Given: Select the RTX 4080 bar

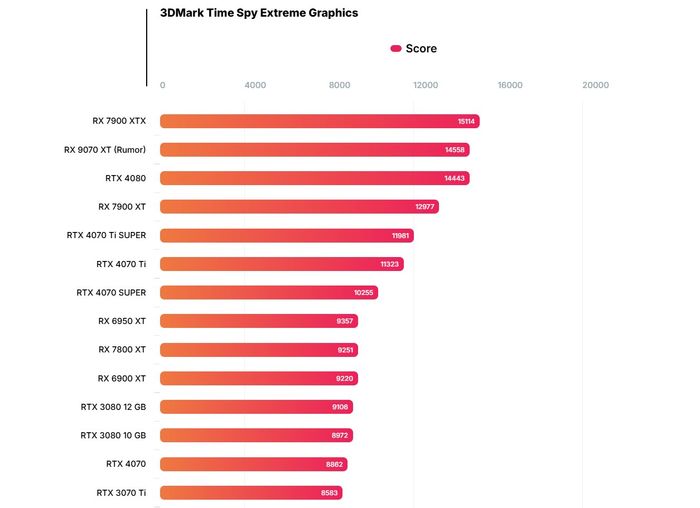Looking at the screenshot, I should coord(315,178).
